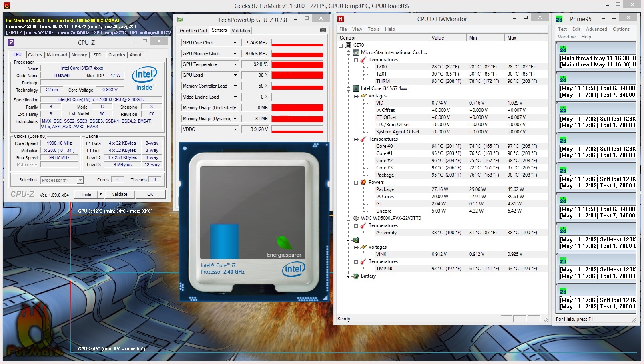Click the GPU-Z camera screenshot icon
This screenshot has height=364, width=644.
pos(323,30)
